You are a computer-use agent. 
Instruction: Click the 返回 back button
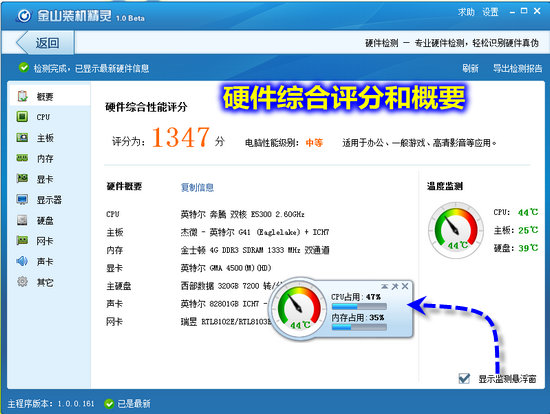tap(44, 43)
